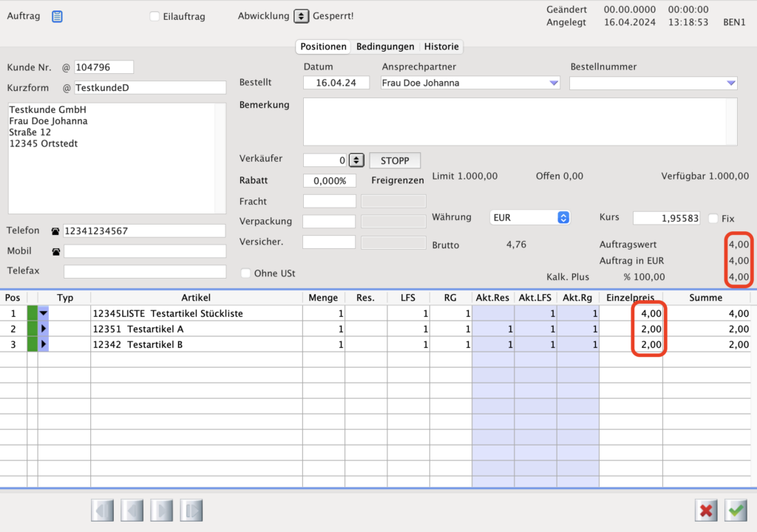Confirm with the green checkmark icon
757x532 pixels.
[x=736, y=510]
